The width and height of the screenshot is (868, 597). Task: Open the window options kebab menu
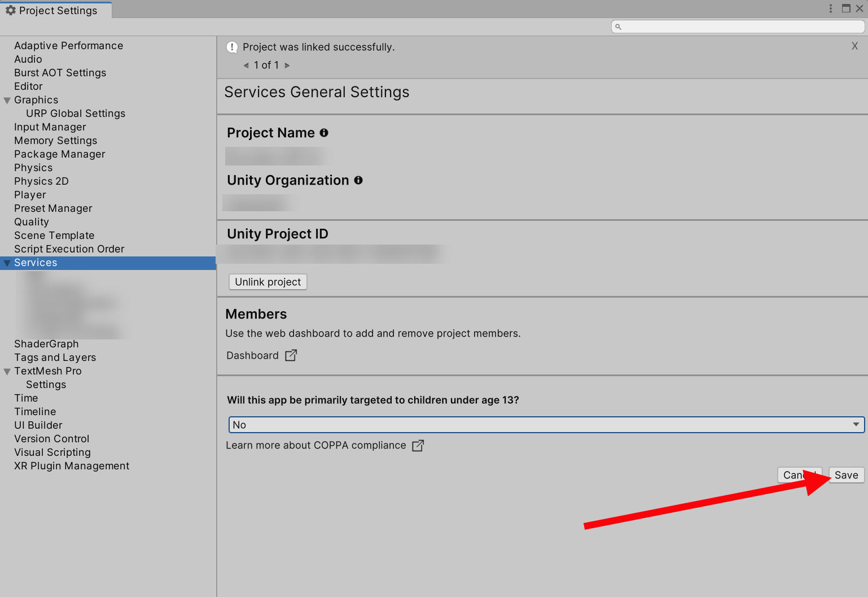831,8
